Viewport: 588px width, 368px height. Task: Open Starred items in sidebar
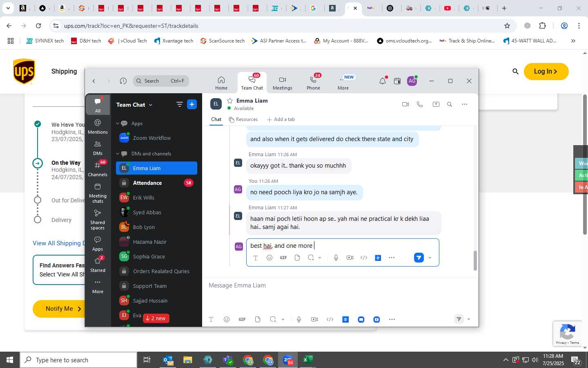[x=98, y=264]
